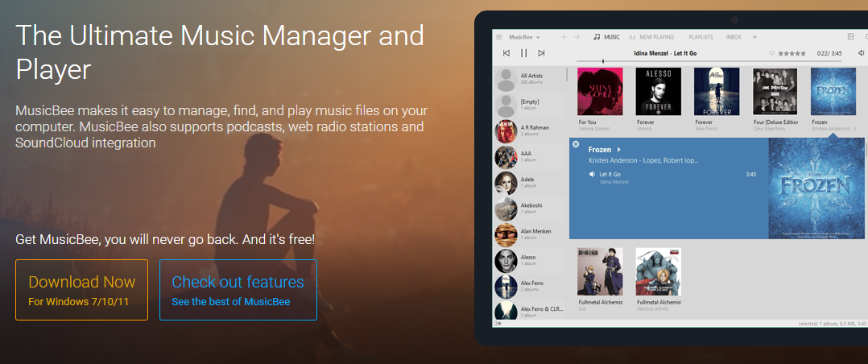The height and width of the screenshot is (364, 868).
Task: Expand the MusicBee dropdown arrow
Action: (538, 37)
